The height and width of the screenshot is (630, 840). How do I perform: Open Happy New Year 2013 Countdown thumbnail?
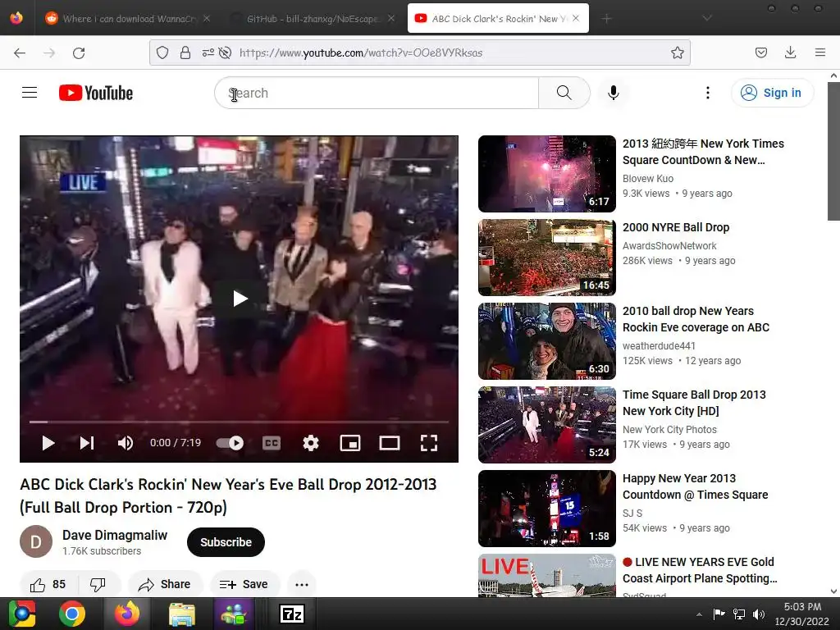[x=547, y=509]
